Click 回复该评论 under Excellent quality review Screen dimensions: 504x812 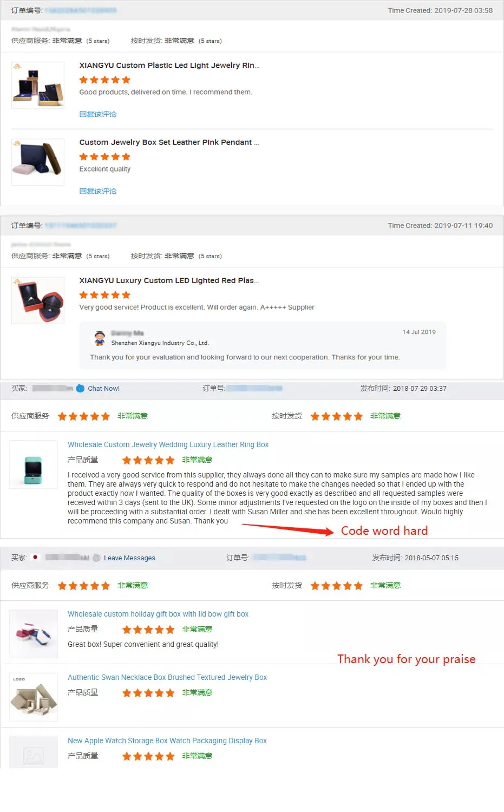pos(98,191)
